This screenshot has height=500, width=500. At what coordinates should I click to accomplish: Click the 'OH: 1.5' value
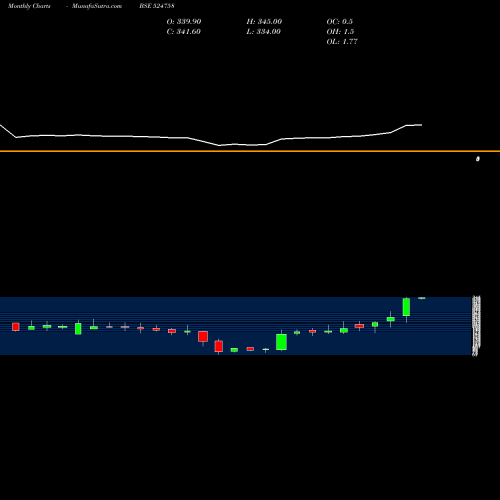pyautogui.click(x=340, y=32)
